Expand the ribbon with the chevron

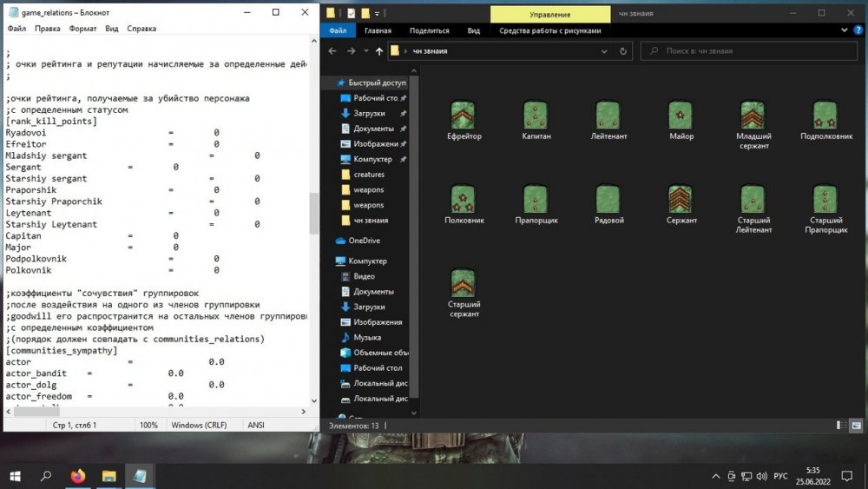tap(845, 30)
